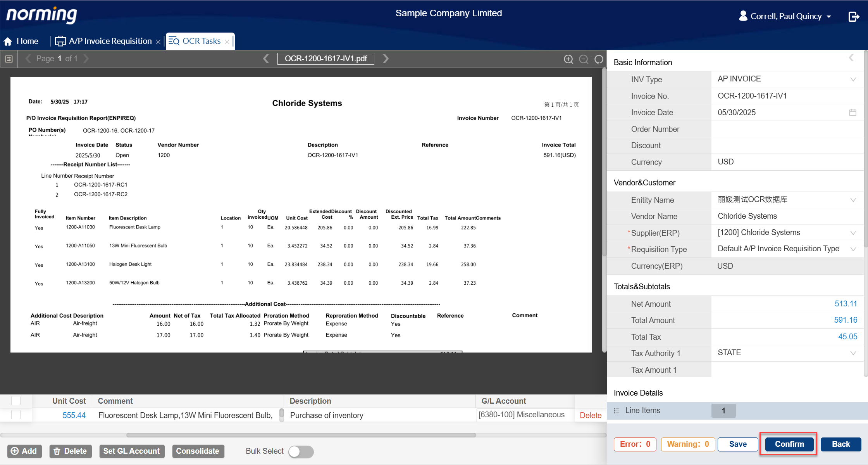Click the Confirm button
868x465 pixels.
click(x=789, y=444)
